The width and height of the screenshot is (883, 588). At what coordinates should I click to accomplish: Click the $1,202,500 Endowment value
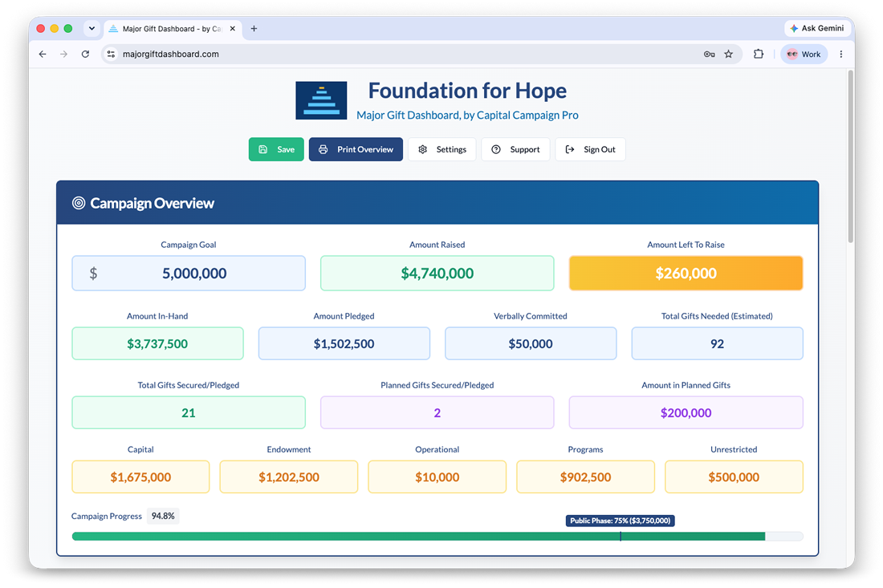pyautogui.click(x=289, y=476)
